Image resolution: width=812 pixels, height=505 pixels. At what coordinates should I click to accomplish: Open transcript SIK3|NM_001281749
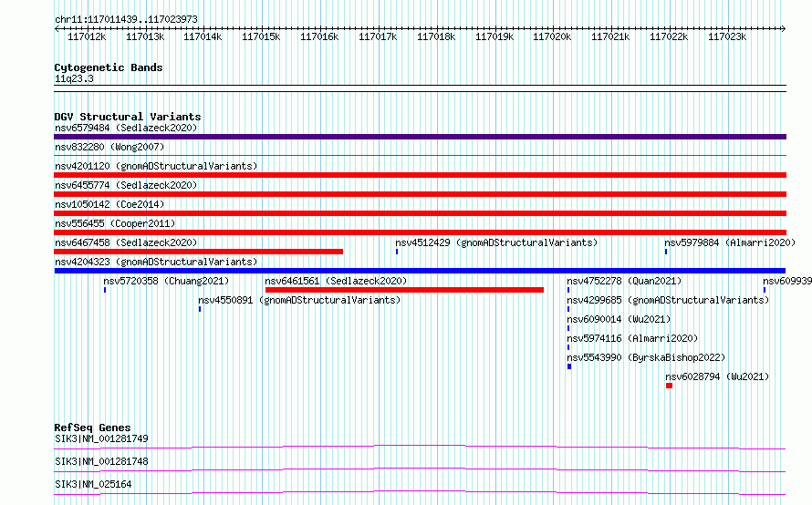[101, 438]
